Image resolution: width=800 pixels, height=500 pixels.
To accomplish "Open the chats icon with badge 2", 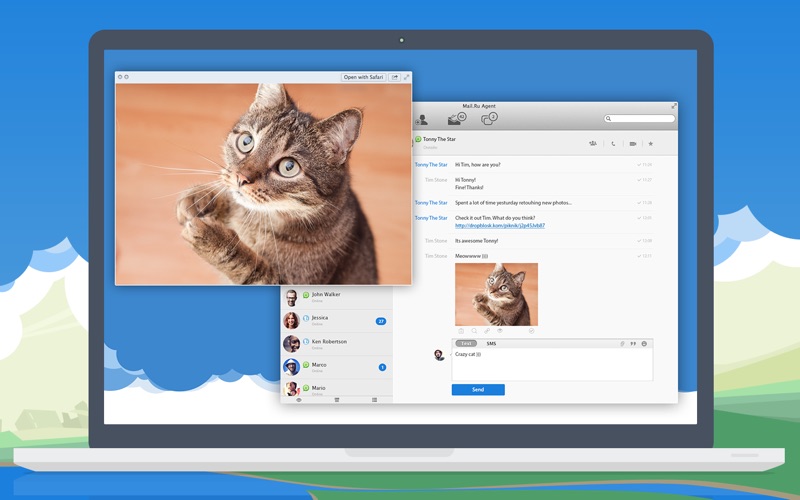I will point(489,119).
